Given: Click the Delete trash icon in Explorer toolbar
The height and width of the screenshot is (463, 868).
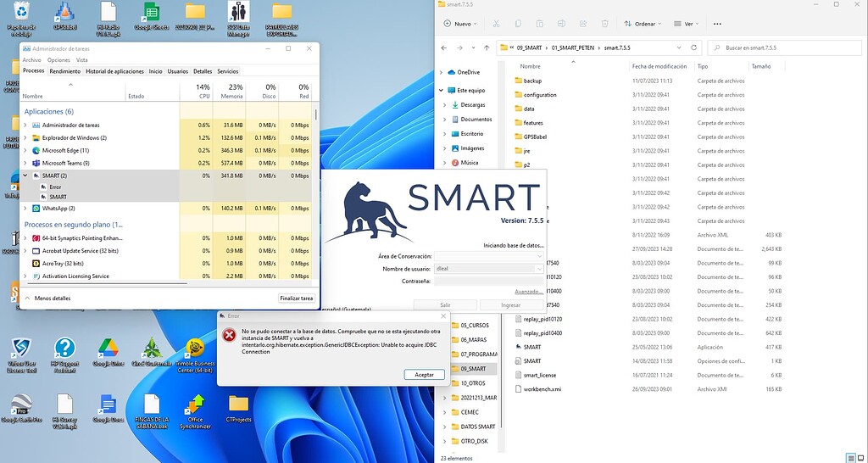Looking at the screenshot, I should [x=604, y=24].
